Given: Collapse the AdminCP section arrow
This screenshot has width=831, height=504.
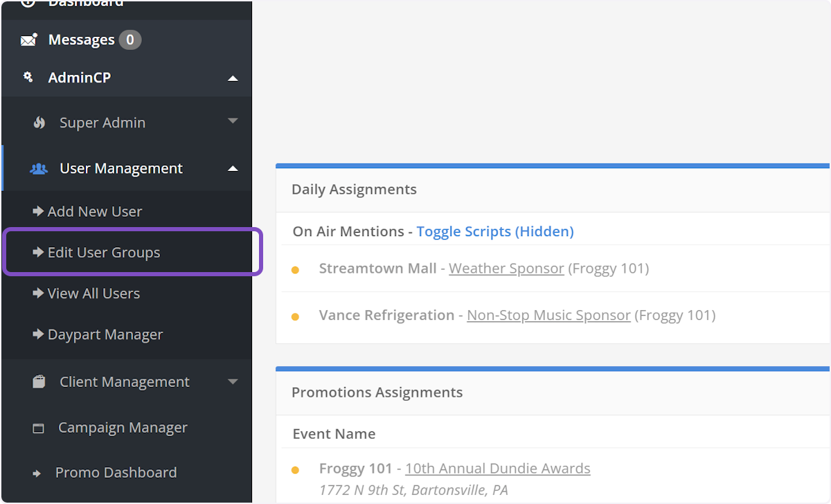Looking at the screenshot, I should [233, 78].
